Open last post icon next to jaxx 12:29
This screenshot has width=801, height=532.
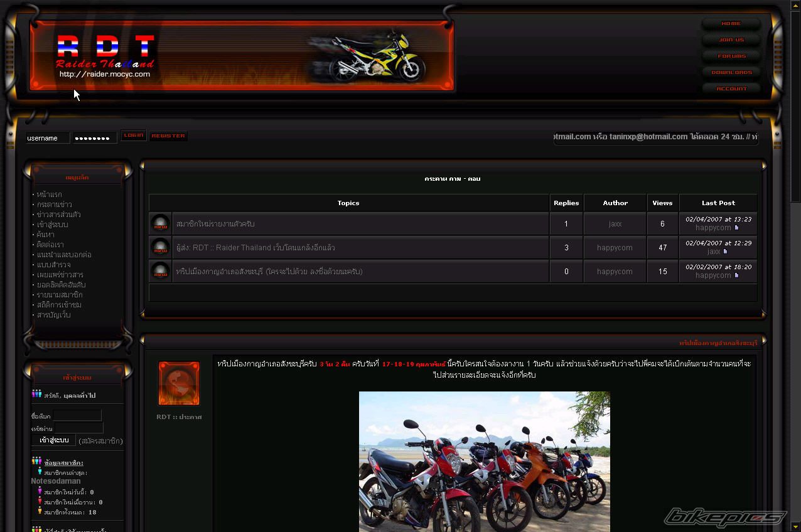coord(726,252)
